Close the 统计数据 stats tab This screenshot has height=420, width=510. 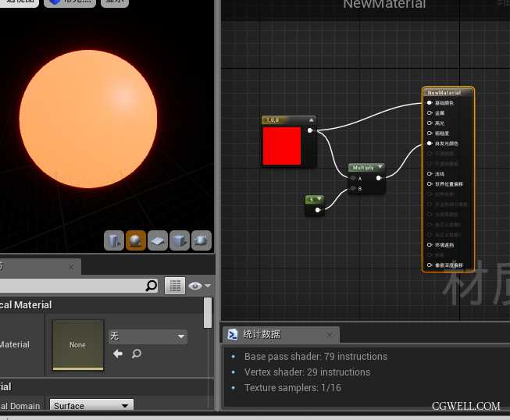pyautogui.click(x=330, y=334)
